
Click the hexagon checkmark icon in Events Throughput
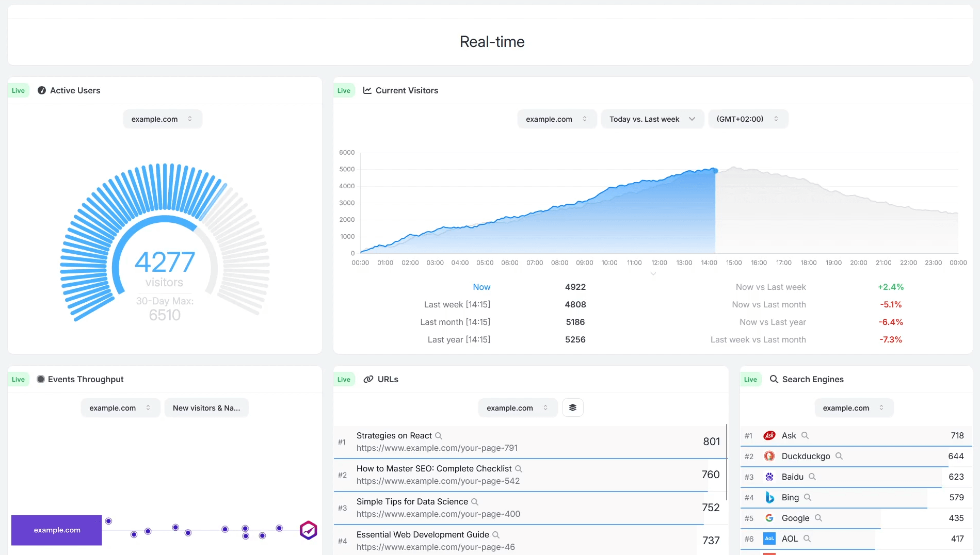[x=309, y=530]
